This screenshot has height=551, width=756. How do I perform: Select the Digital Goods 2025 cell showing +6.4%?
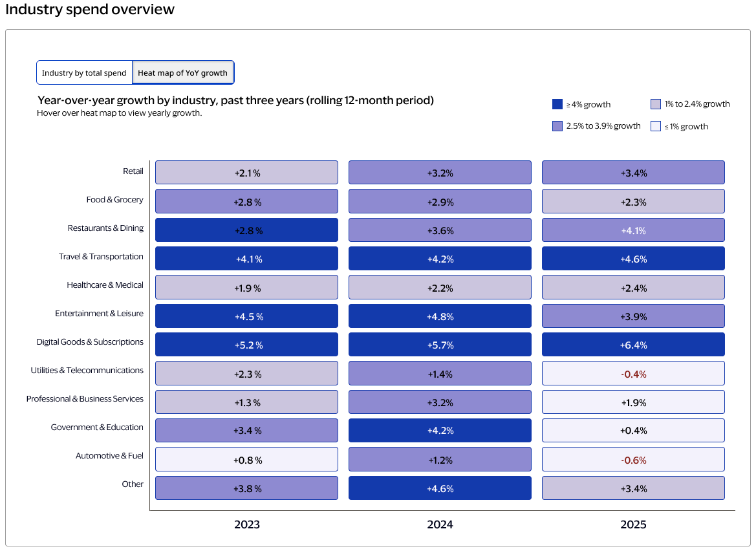[x=633, y=344]
